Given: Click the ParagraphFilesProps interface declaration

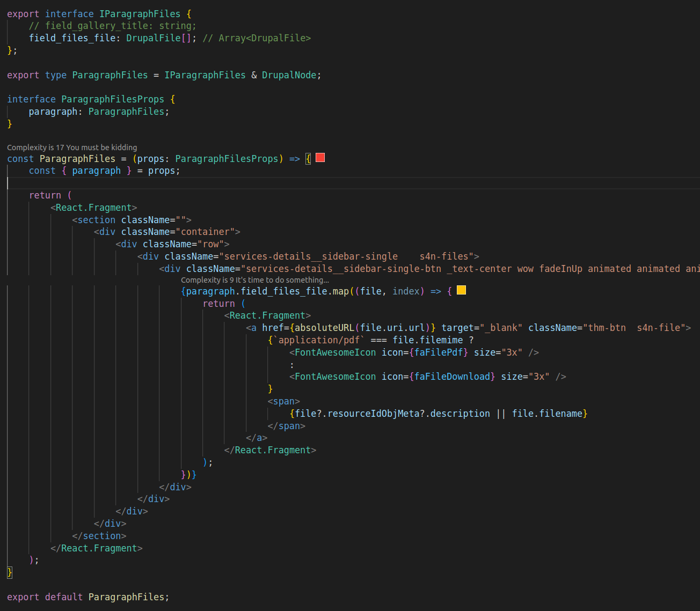Looking at the screenshot, I should (112, 99).
